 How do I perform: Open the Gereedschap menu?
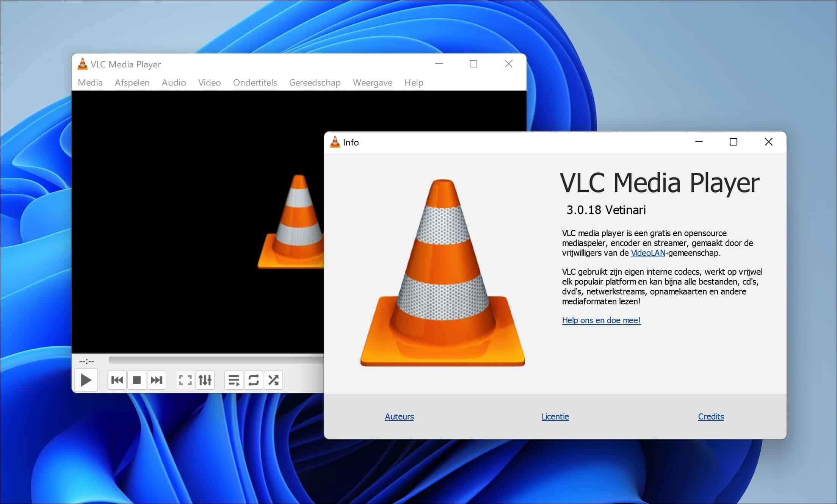click(x=315, y=83)
